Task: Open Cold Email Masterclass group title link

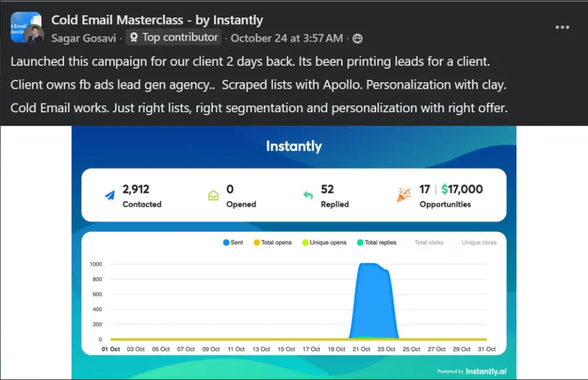Action: 157,20
